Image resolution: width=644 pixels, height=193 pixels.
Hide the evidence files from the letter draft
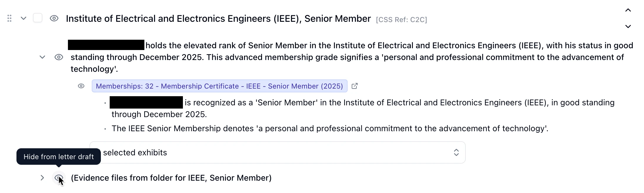coord(59,178)
